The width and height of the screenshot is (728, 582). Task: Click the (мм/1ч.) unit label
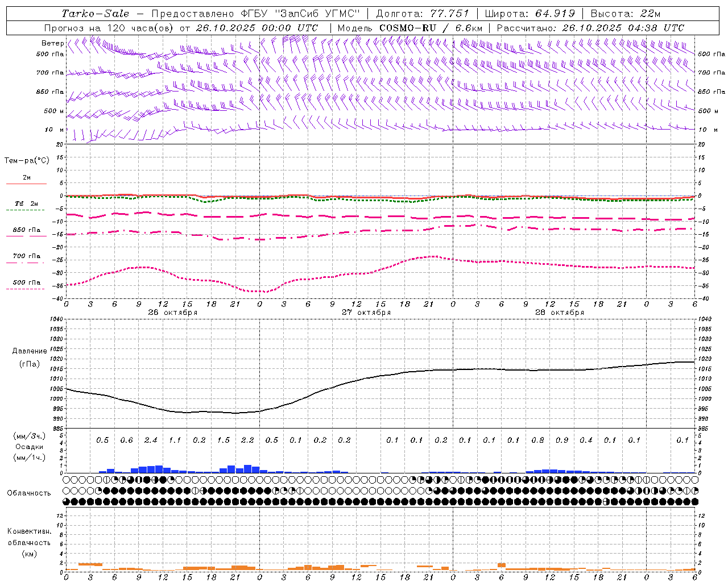[x=29, y=458]
